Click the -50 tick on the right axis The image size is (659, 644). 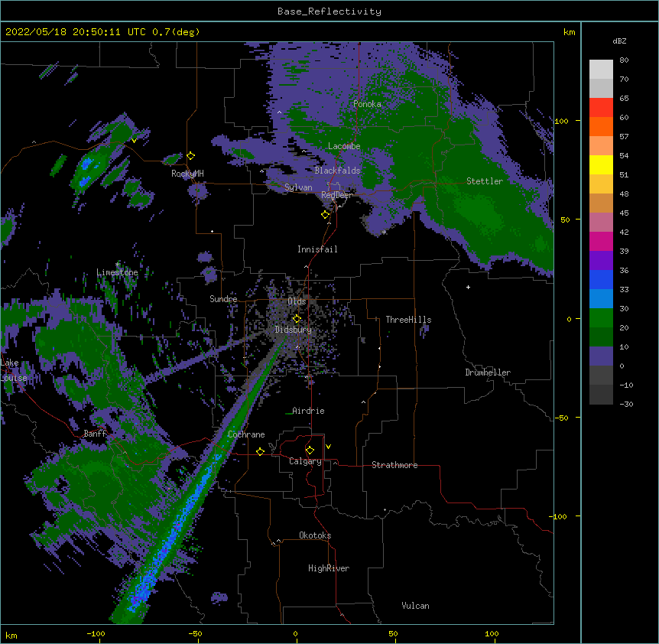pyautogui.click(x=561, y=418)
